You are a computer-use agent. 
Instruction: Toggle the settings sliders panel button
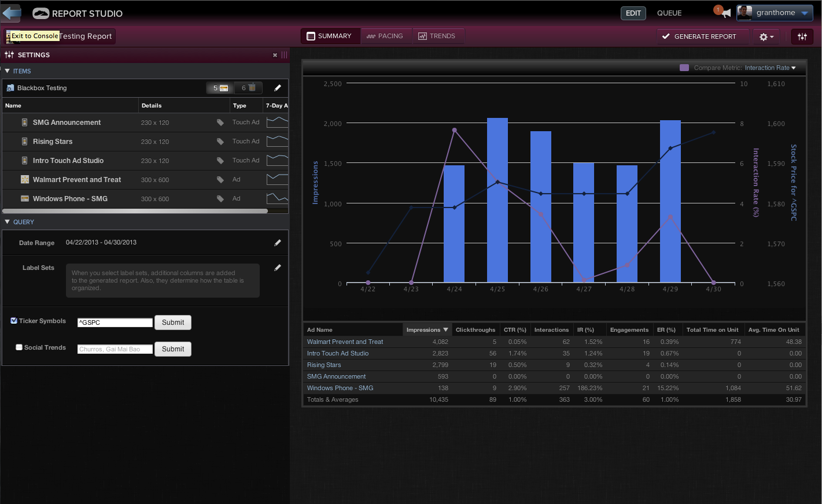(x=802, y=36)
